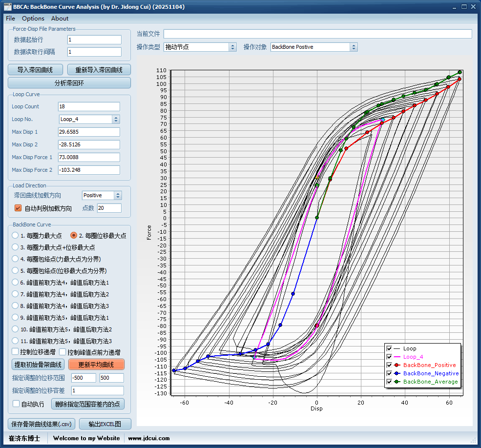Open the Options menu

33,18
